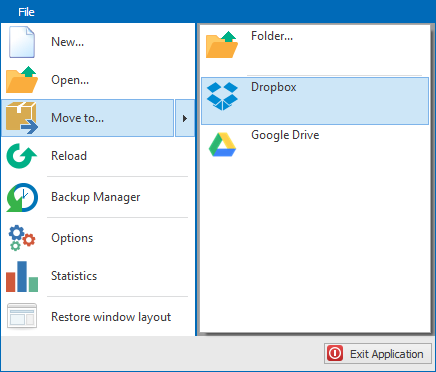436x372 pixels.
Task: Select Folder... in the Move to submenu
Action: click(x=315, y=50)
